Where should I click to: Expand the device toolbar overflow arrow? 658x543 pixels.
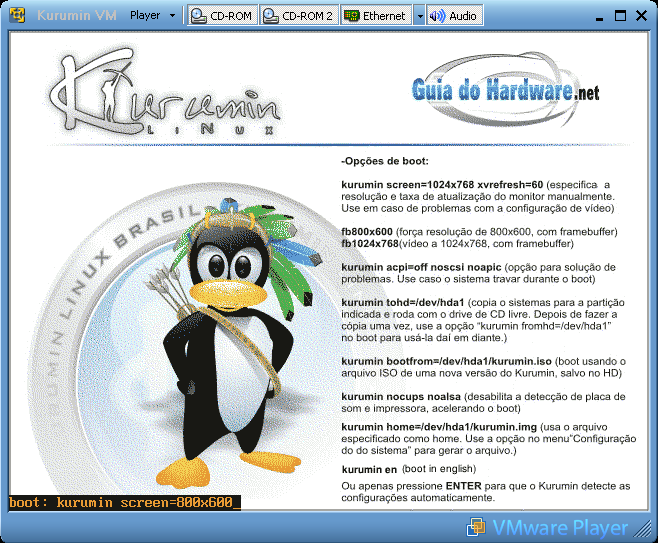tap(419, 16)
